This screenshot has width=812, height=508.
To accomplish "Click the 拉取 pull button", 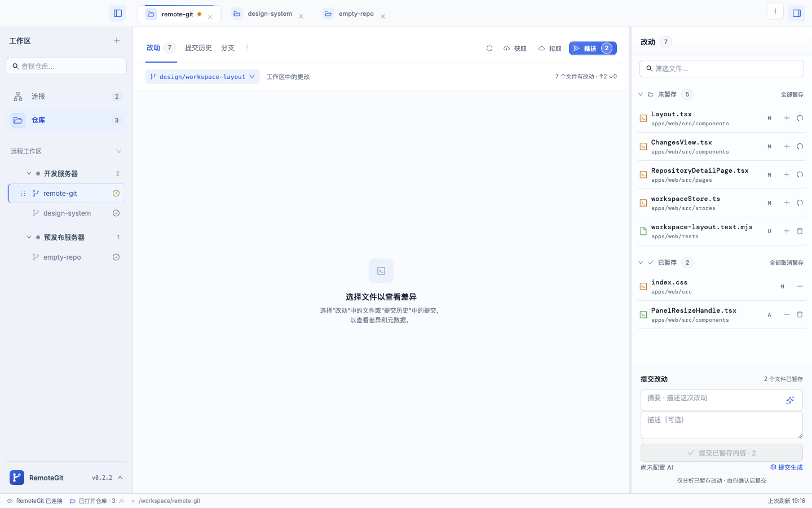I will point(550,49).
